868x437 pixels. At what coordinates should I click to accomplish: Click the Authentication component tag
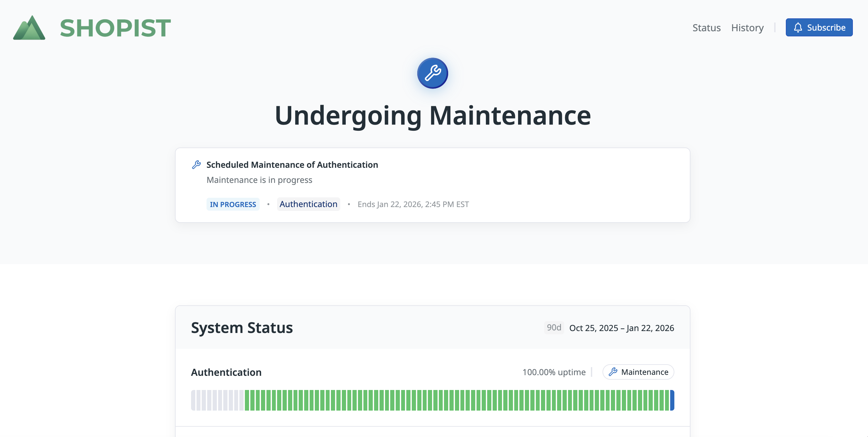pos(308,204)
